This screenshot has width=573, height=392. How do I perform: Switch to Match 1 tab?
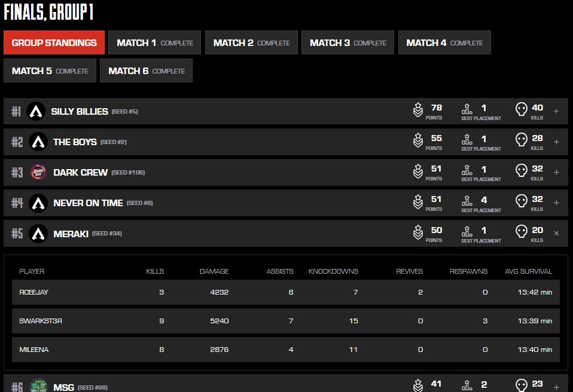pos(154,42)
